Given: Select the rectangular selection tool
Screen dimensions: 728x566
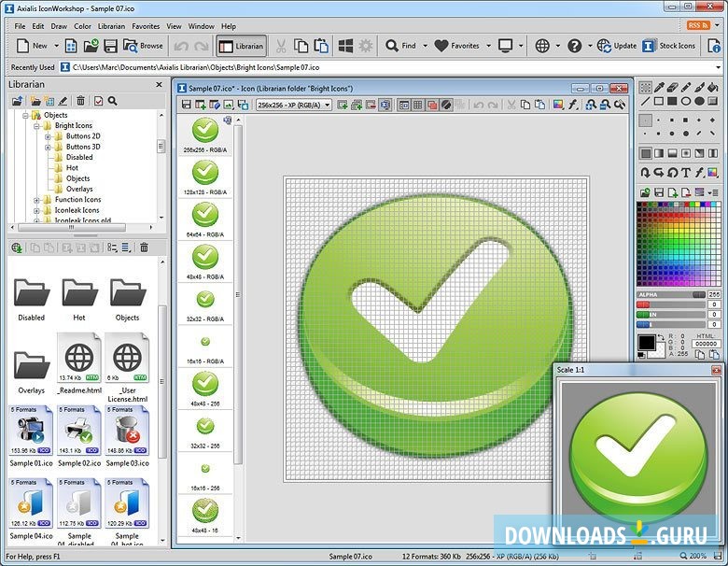Looking at the screenshot, I should click(x=645, y=88).
